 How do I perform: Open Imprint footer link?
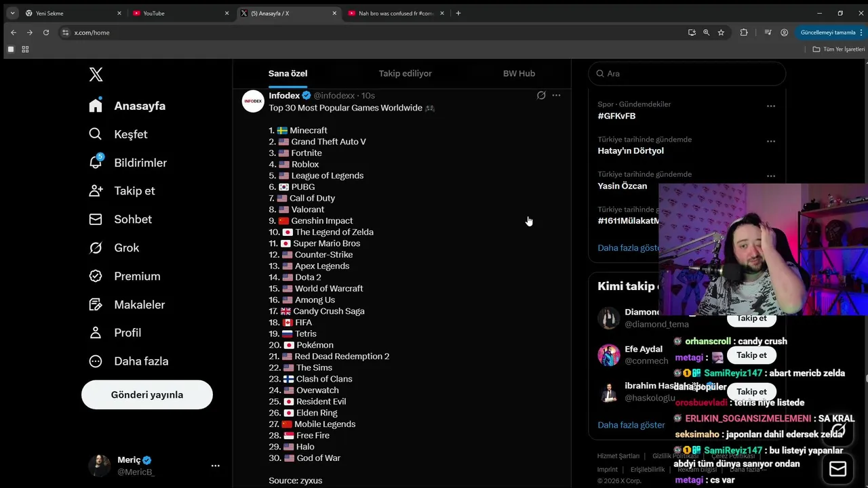tap(608, 470)
